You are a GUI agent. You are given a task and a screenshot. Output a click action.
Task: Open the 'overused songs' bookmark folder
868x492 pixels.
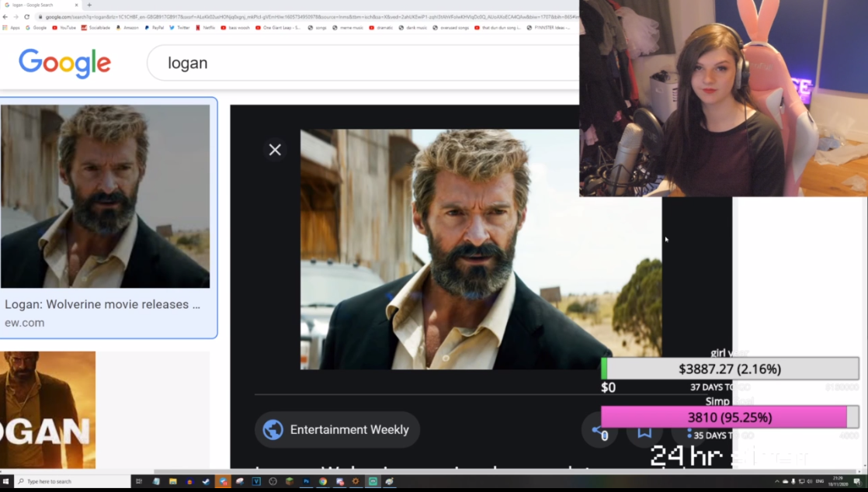pyautogui.click(x=451, y=28)
